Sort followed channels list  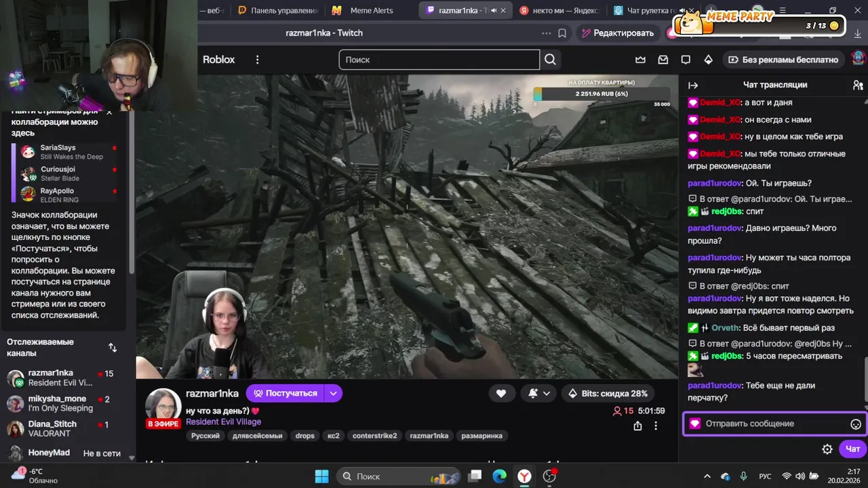(x=113, y=348)
